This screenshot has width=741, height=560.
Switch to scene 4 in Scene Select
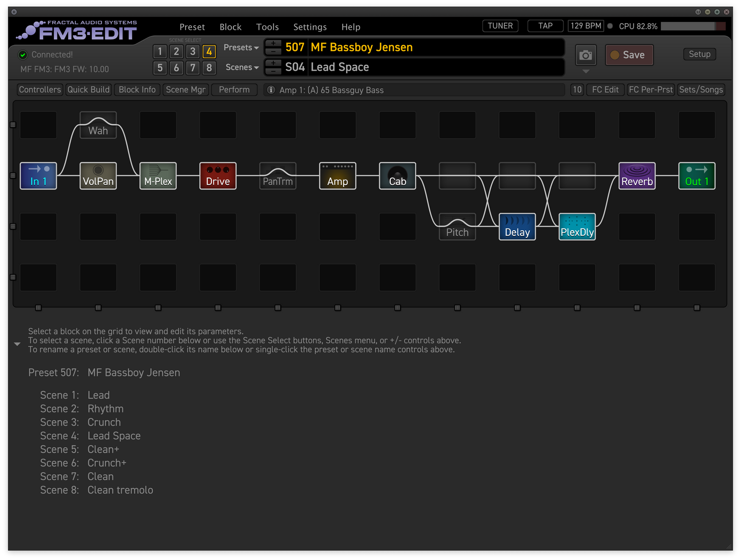click(x=209, y=51)
